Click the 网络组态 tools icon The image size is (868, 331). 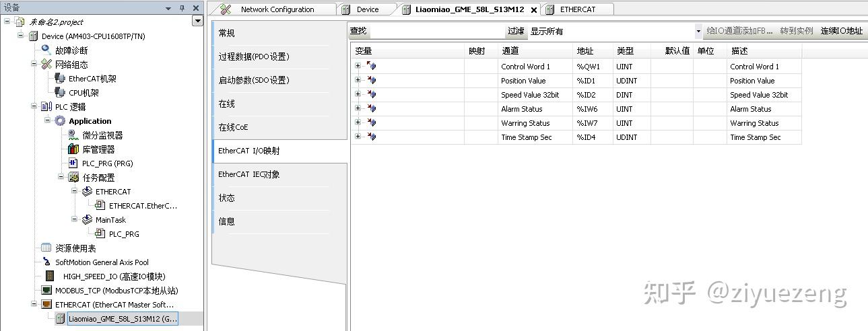[46, 65]
